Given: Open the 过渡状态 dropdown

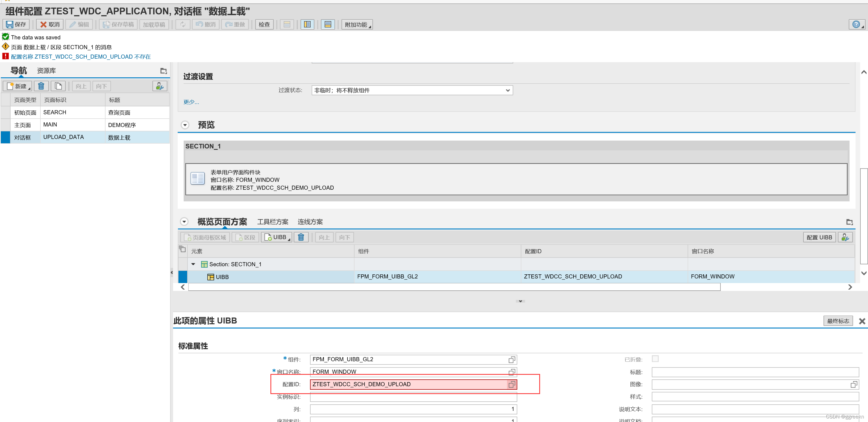Looking at the screenshot, I should (508, 90).
